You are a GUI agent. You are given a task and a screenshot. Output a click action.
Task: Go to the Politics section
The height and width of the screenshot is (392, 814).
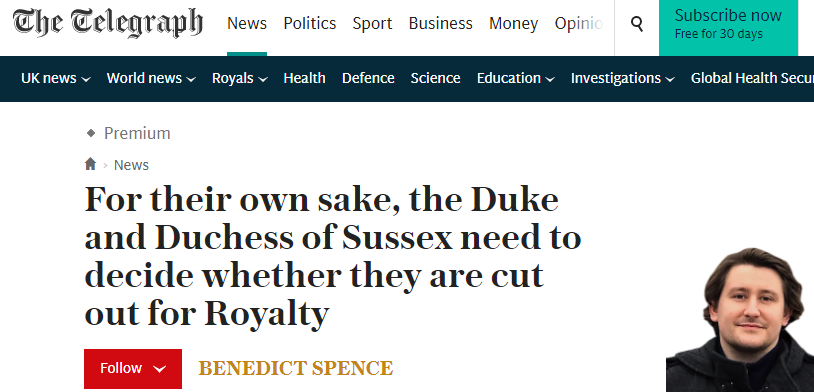pyautogui.click(x=310, y=23)
